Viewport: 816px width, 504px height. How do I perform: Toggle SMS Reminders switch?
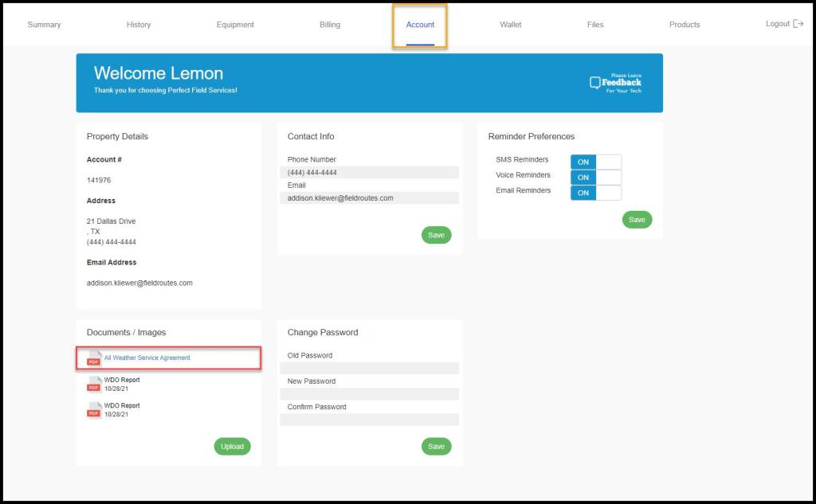pyautogui.click(x=595, y=162)
